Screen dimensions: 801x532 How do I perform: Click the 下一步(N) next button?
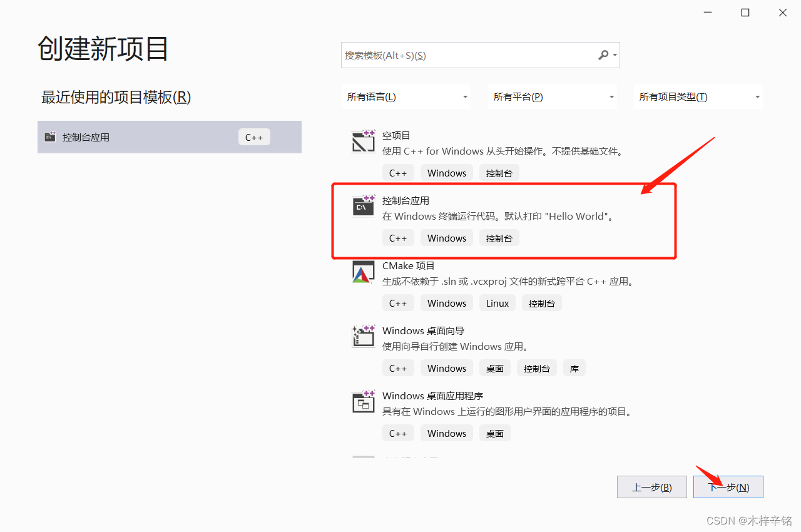[728, 487]
